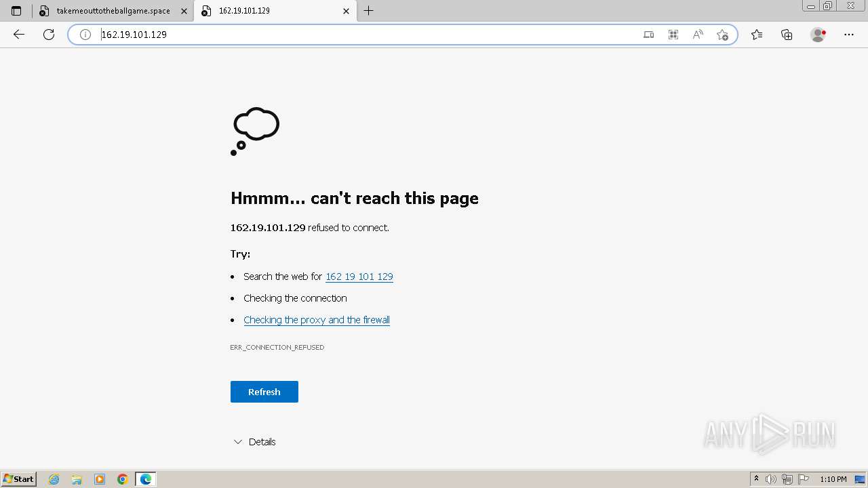
Task: Select the 162.19.101.129 tab
Action: pos(275,11)
